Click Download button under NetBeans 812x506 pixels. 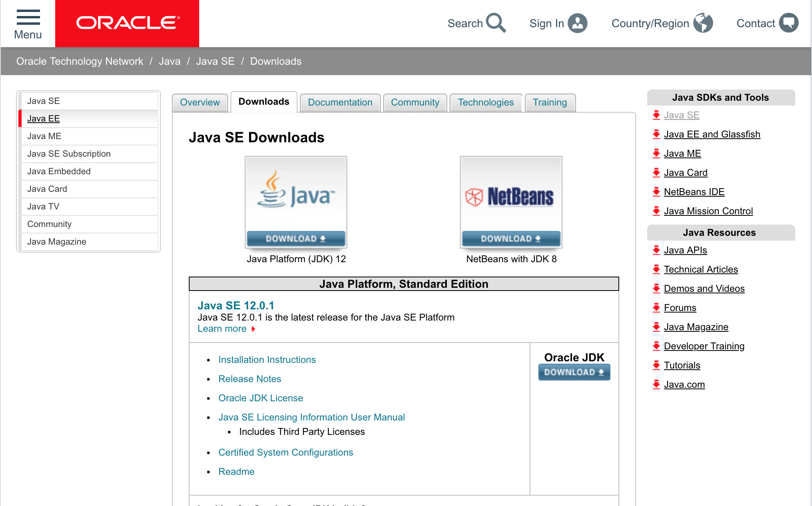click(x=511, y=239)
